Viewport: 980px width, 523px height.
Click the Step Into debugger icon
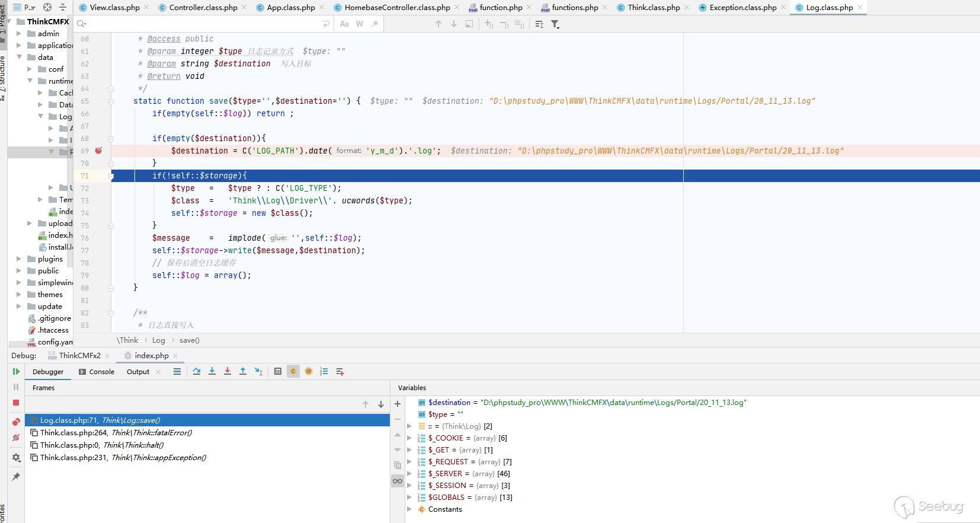point(212,371)
